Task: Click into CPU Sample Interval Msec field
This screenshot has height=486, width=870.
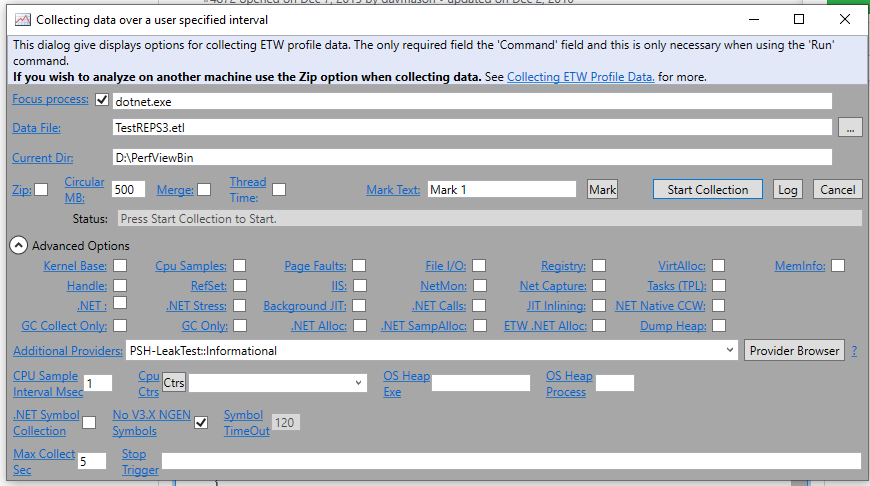Action: [x=98, y=383]
